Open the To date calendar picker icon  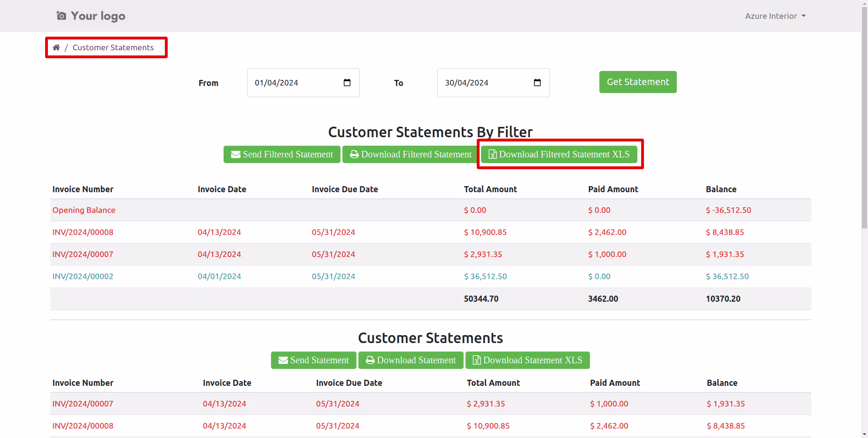pyautogui.click(x=537, y=83)
